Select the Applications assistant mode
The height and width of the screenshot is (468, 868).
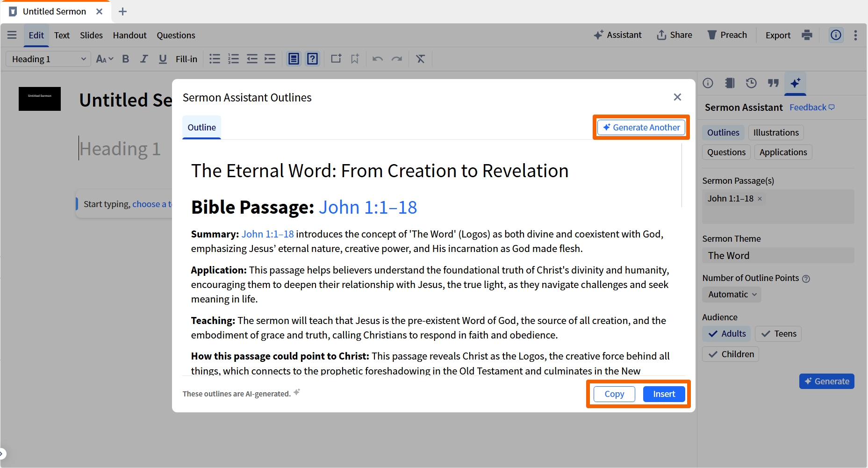[x=783, y=152]
